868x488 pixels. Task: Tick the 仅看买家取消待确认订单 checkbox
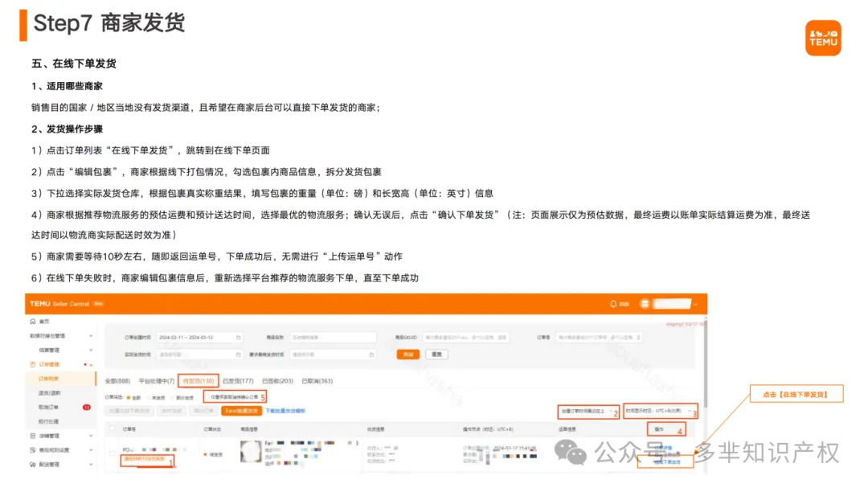(207, 397)
